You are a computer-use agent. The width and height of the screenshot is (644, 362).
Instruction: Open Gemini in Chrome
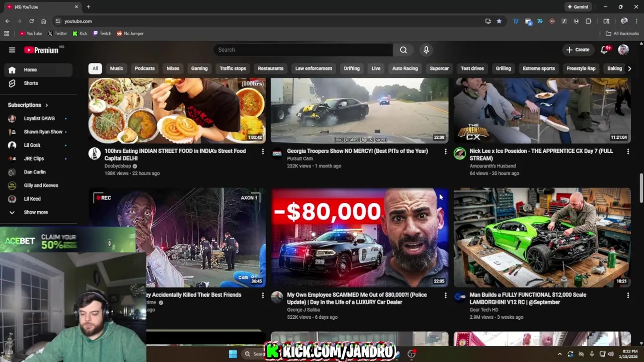pyautogui.click(x=578, y=7)
